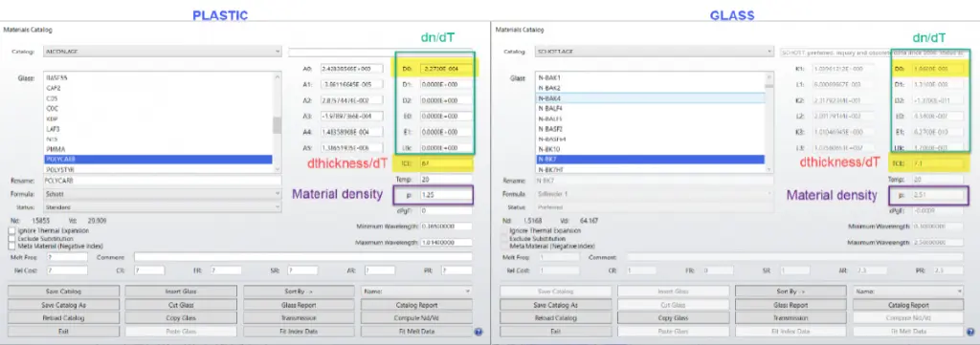Click Sort By button in Glass window
The image size is (980, 345).
click(x=791, y=291)
